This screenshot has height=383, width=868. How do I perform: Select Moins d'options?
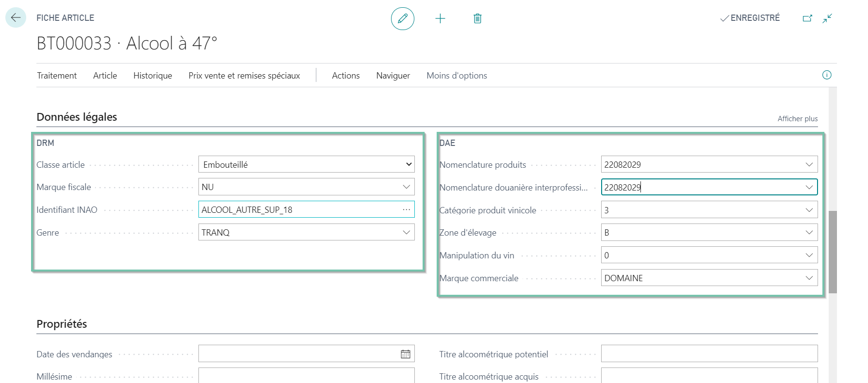pyautogui.click(x=457, y=76)
